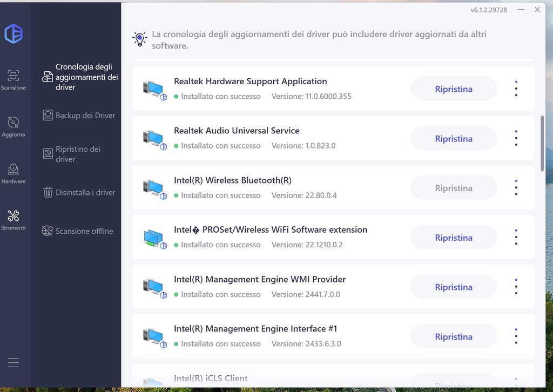Viewport: 553px width, 392px height.
Task: Click the Cronologia degli aggiornamenti icon
Action: coord(48,77)
